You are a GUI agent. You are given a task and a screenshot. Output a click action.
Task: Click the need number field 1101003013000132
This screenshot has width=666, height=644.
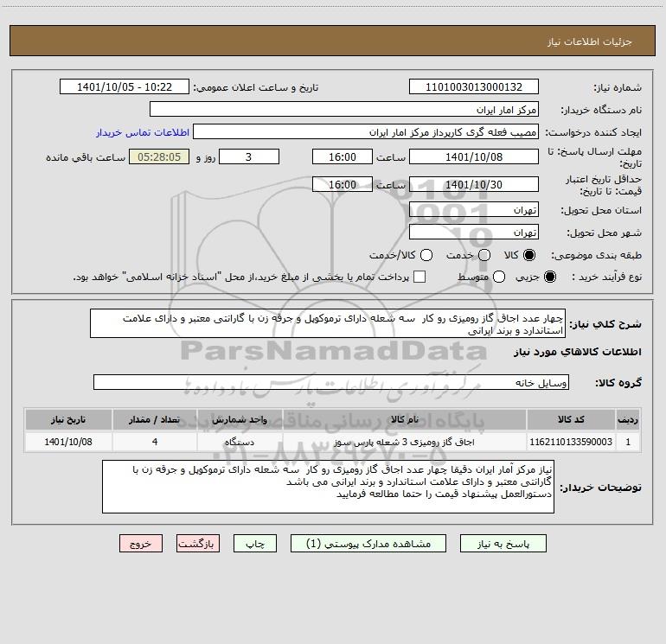(474, 86)
